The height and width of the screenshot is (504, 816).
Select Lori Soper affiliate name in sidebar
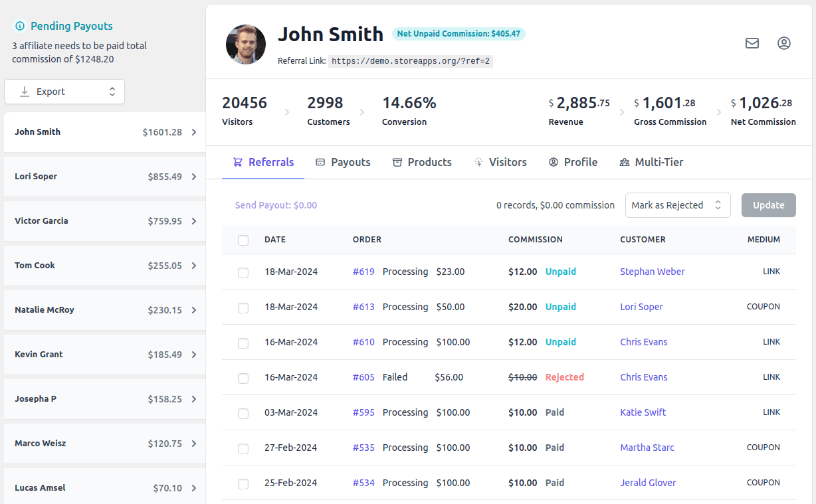pyautogui.click(x=36, y=177)
